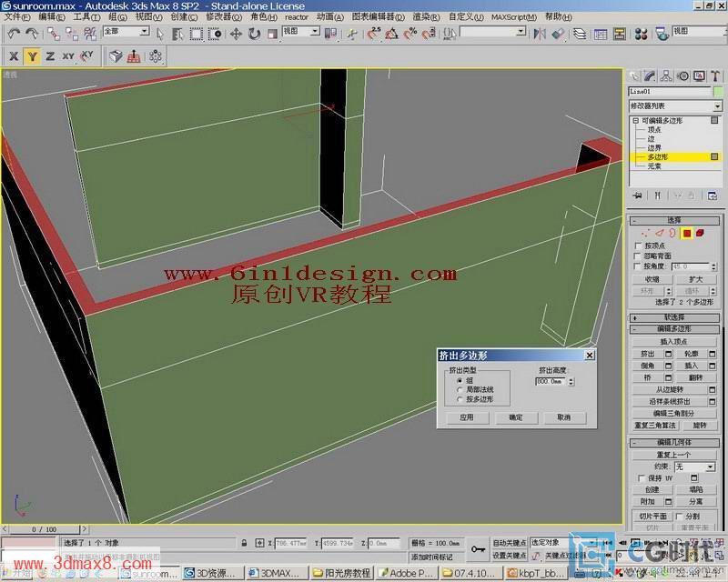The image size is (728, 582).
Task: Click Pin Stack icon below modifier stack
Action: 638,196
